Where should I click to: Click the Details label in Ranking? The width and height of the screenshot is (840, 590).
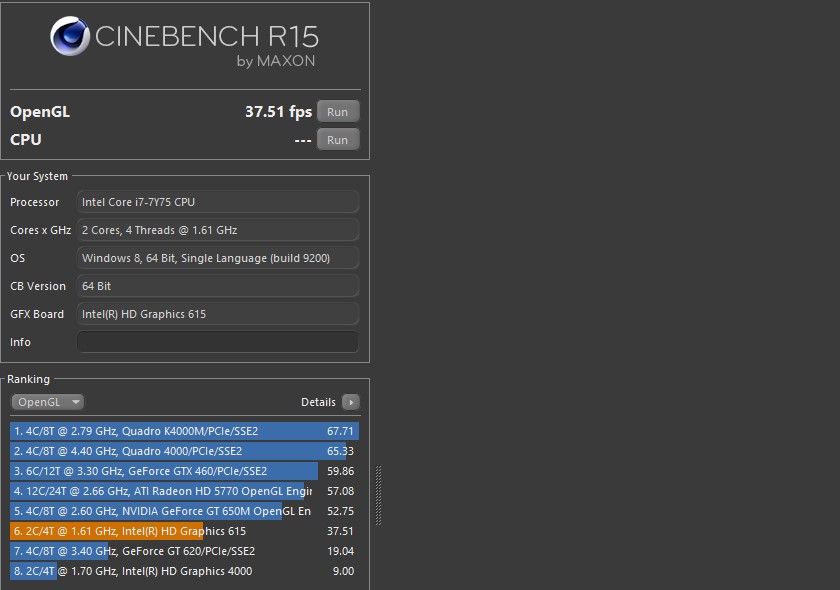[x=318, y=402]
